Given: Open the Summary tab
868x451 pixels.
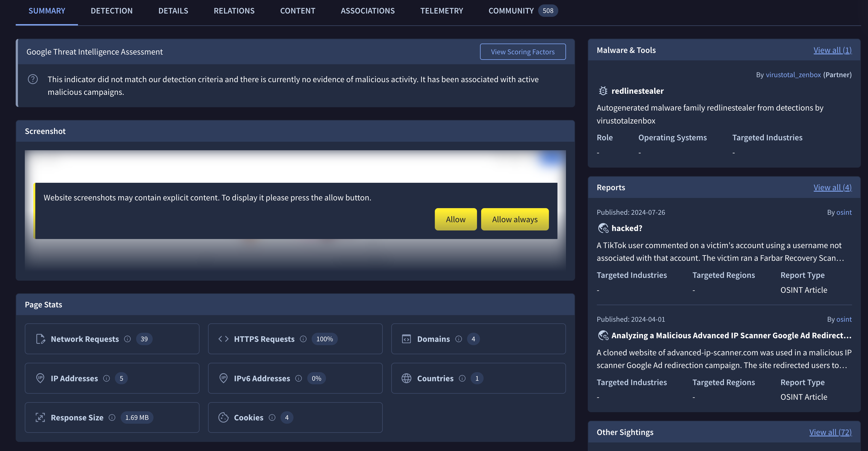Looking at the screenshot, I should (47, 11).
